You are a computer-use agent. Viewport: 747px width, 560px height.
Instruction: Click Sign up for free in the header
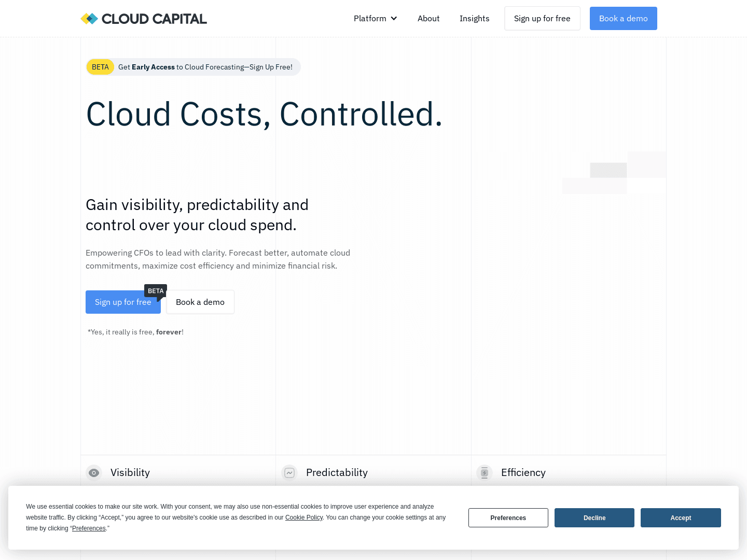pyautogui.click(x=542, y=18)
